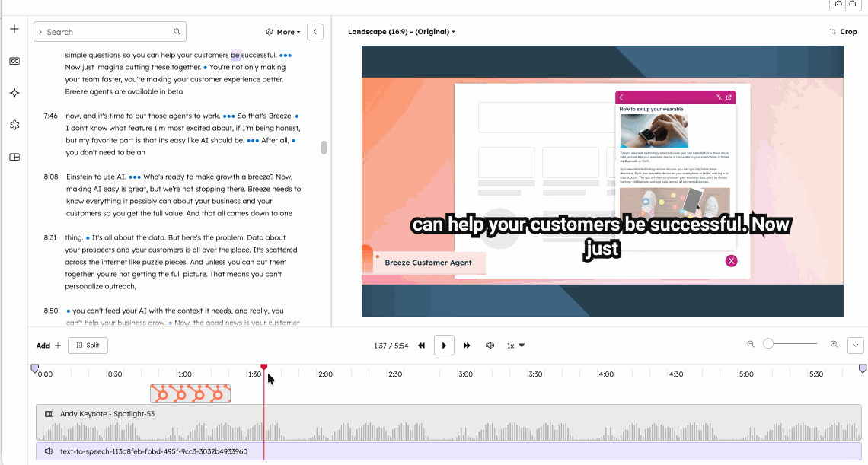Click the asterisk/effects icon in the left sidebar
The image size is (868, 465).
pos(14,124)
